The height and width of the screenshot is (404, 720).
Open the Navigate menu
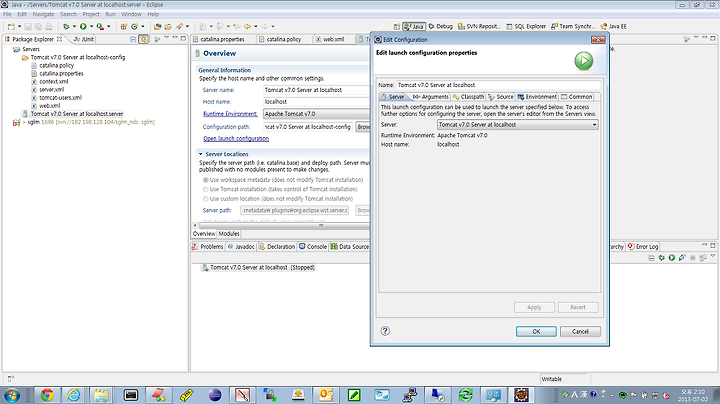coord(43,14)
